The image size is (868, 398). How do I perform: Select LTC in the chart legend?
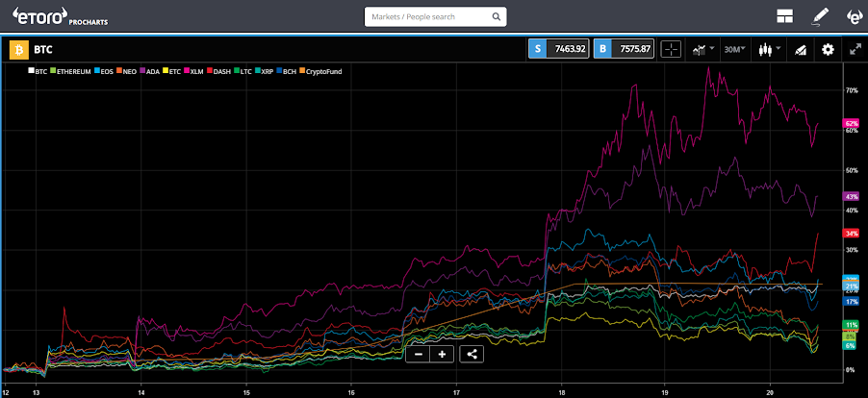pos(242,71)
